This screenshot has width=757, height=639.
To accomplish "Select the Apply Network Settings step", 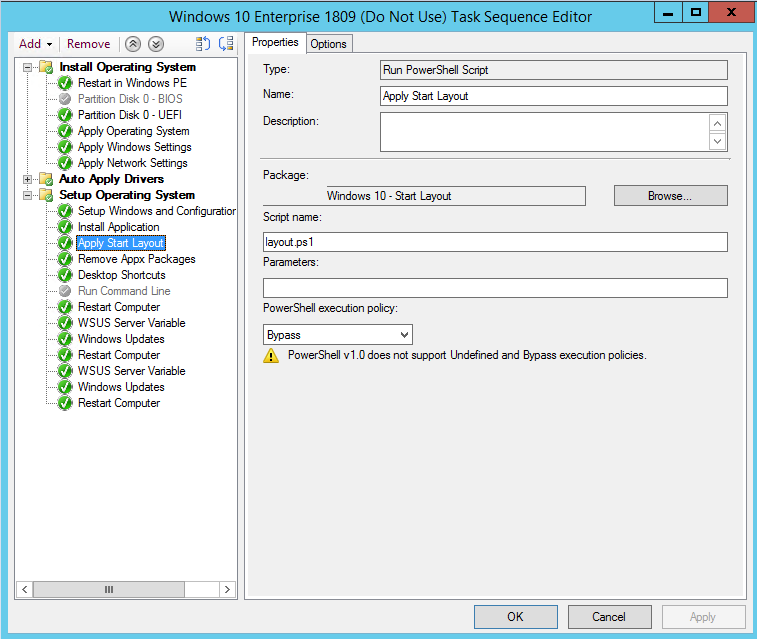I will [133, 163].
